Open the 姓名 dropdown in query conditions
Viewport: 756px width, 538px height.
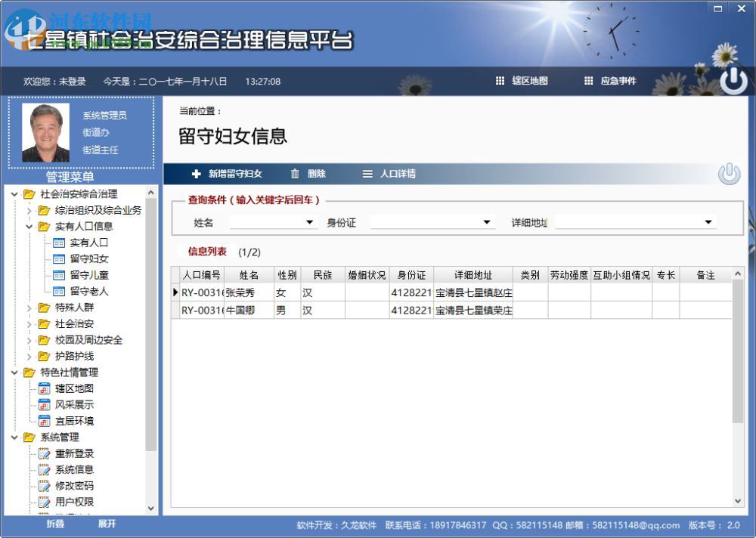310,221
